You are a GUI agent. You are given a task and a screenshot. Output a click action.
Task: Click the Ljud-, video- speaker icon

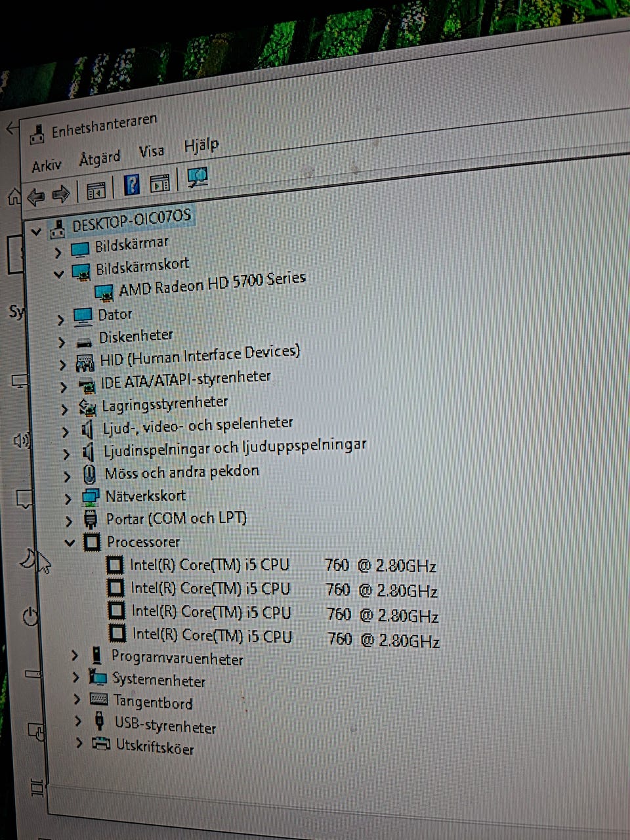coord(87,430)
